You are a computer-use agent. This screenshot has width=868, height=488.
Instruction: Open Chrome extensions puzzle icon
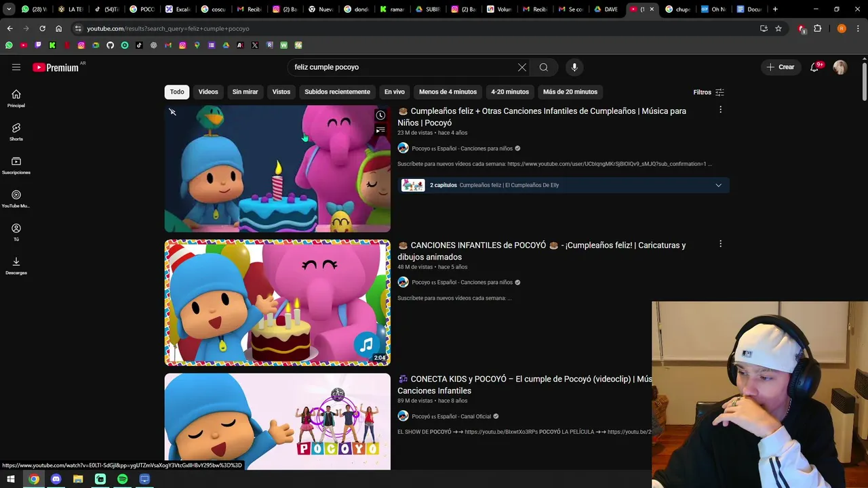point(817,28)
